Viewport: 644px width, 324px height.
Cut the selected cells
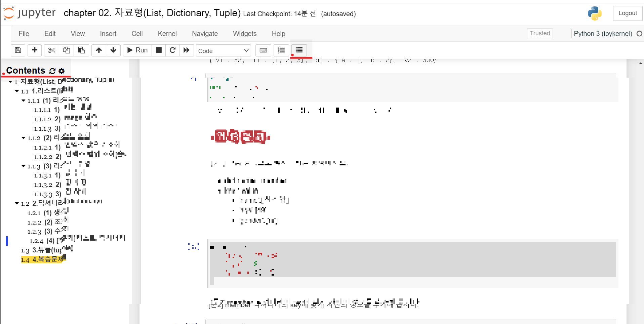[51, 50]
